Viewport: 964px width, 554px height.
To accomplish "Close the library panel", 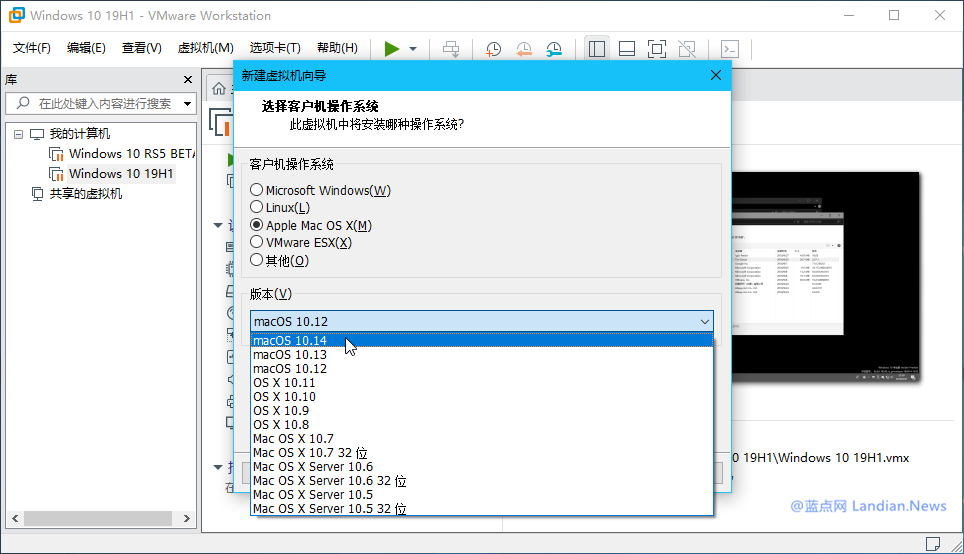I will point(188,79).
